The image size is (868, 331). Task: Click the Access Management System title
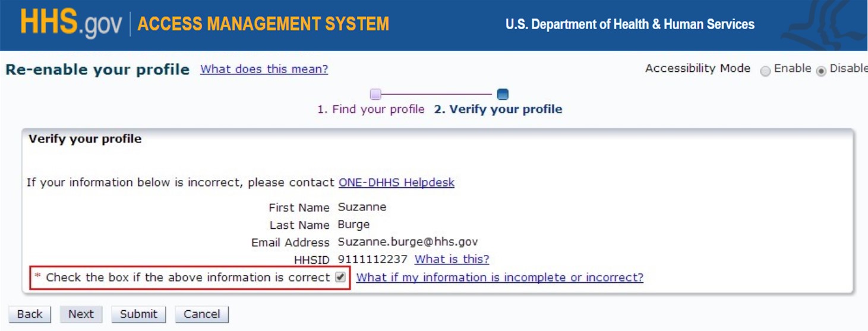pyautogui.click(x=263, y=24)
